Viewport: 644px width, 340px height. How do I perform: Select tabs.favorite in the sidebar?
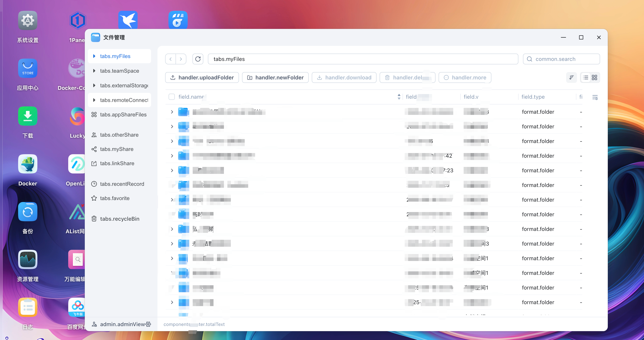coord(114,198)
